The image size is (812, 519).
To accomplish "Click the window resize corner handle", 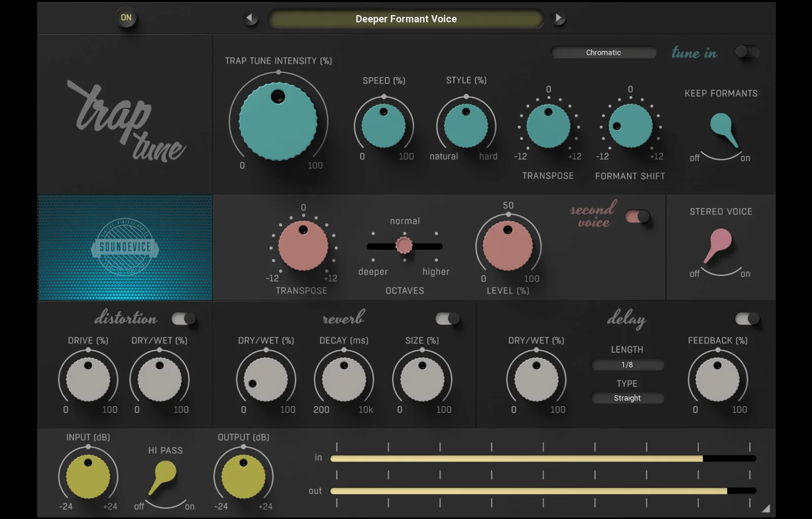I will 766,508.
